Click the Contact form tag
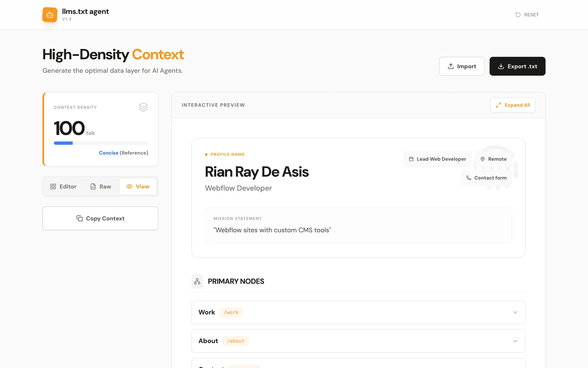 [487, 178]
